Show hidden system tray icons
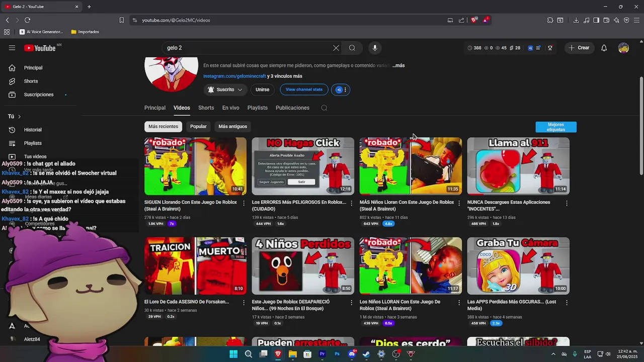This screenshot has width=644, height=362. pyautogui.click(x=553, y=354)
